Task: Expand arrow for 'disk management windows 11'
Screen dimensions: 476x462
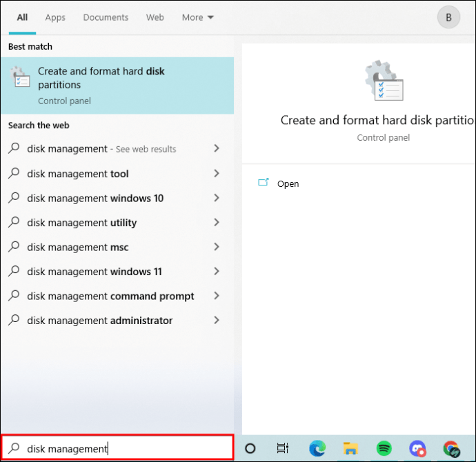Action: click(217, 271)
